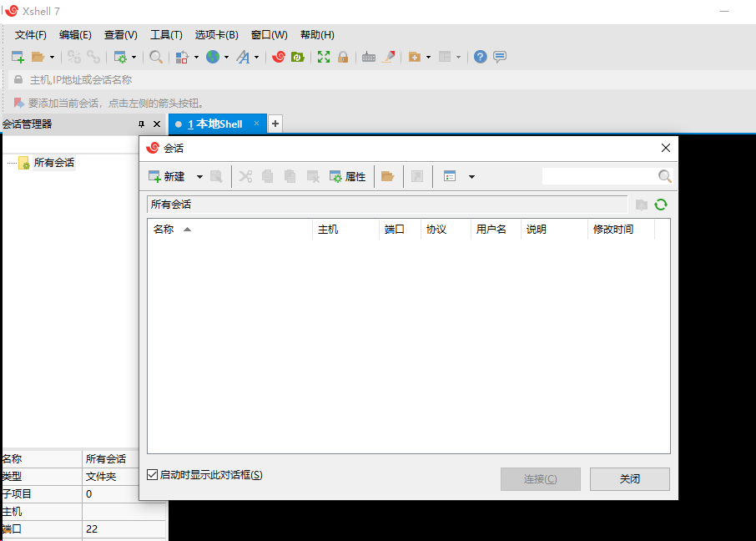Expand the font settings dropdown arrow

tap(256, 57)
